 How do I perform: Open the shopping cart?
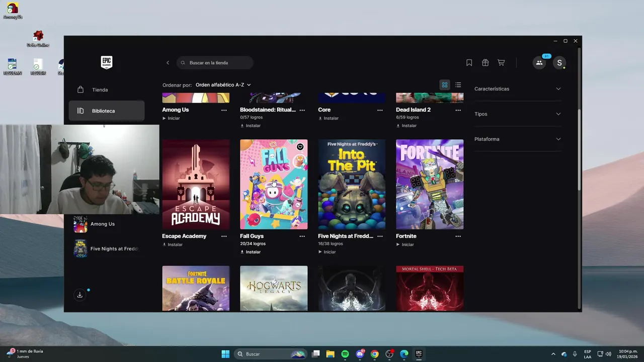click(x=501, y=63)
